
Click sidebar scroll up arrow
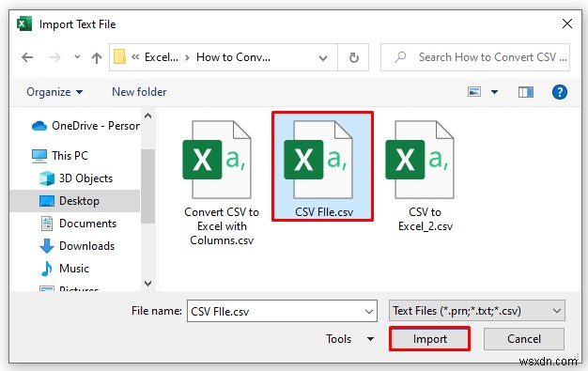point(148,116)
